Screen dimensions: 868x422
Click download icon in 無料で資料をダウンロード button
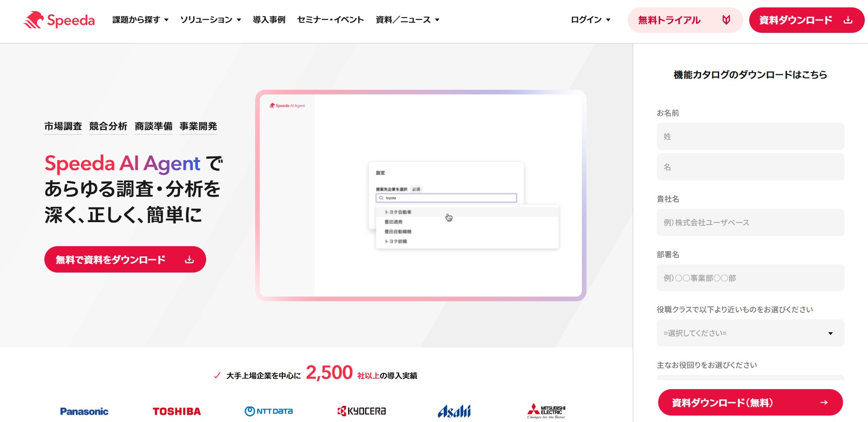189,260
